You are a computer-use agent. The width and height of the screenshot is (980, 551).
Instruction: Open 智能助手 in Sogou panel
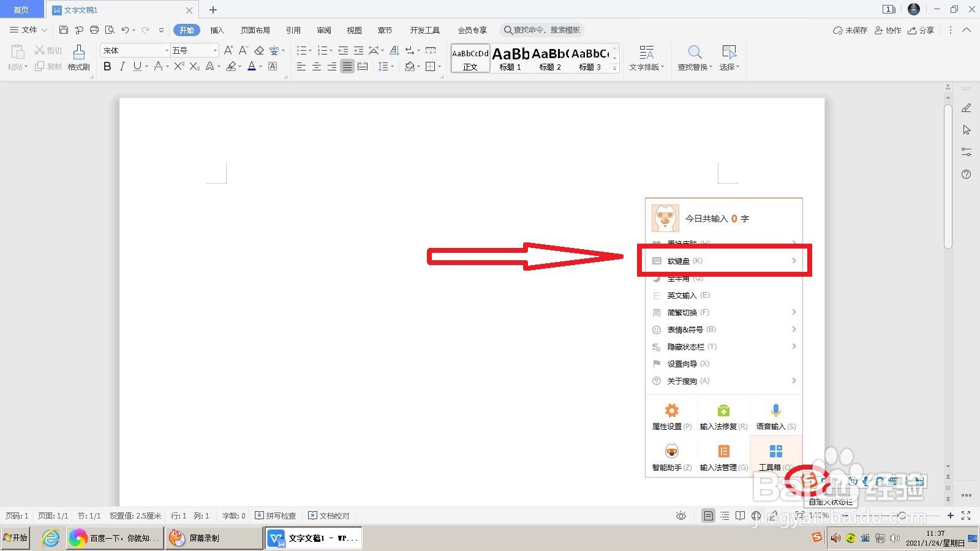pos(672,457)
